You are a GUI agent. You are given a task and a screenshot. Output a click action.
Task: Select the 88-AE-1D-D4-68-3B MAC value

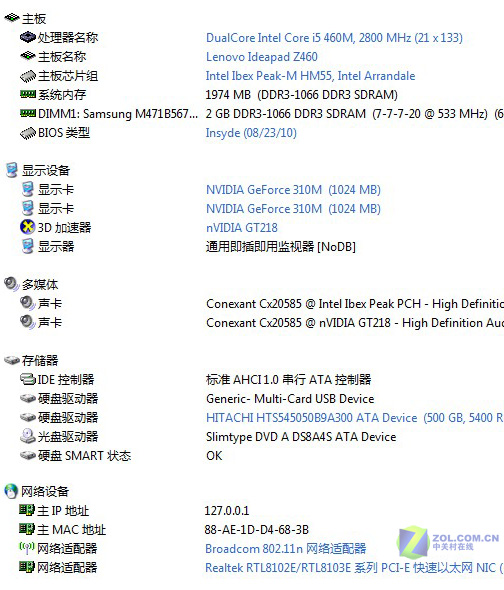coord(256,530)
